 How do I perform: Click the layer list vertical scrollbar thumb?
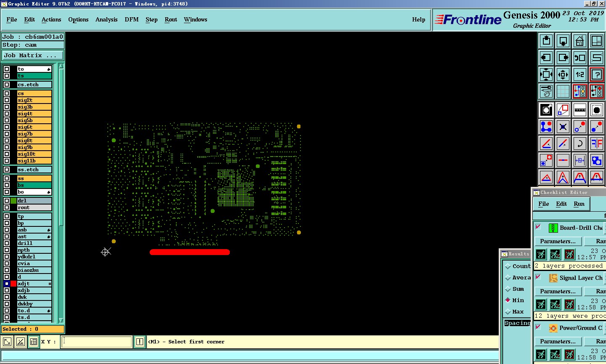[61, 147]
